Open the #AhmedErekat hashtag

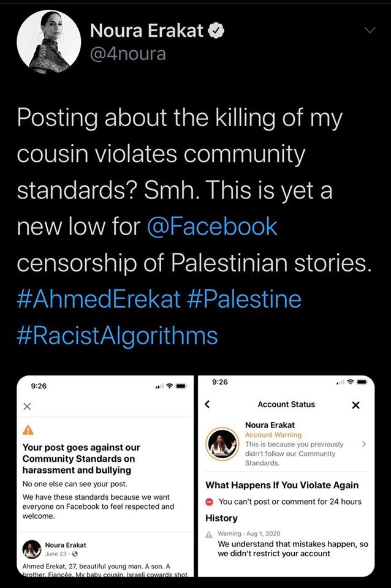tap(99, 299)
